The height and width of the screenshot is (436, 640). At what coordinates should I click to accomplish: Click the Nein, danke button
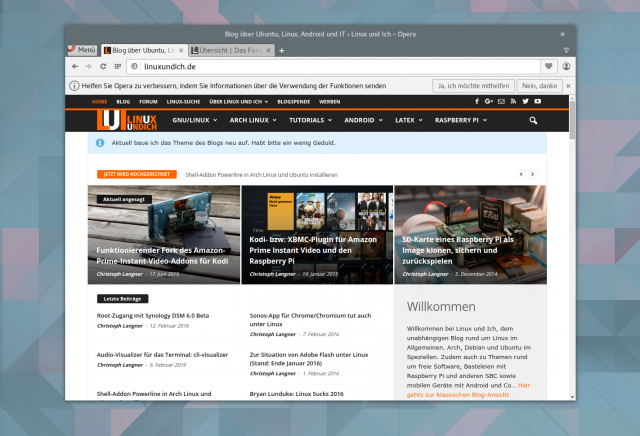pos(539,86)
